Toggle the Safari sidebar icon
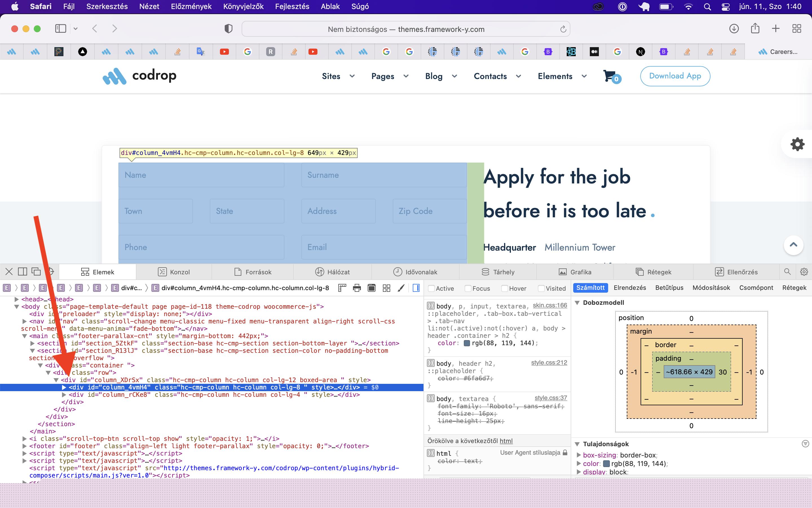Viewport: 812px width, 508px height. tap(60, 29)
